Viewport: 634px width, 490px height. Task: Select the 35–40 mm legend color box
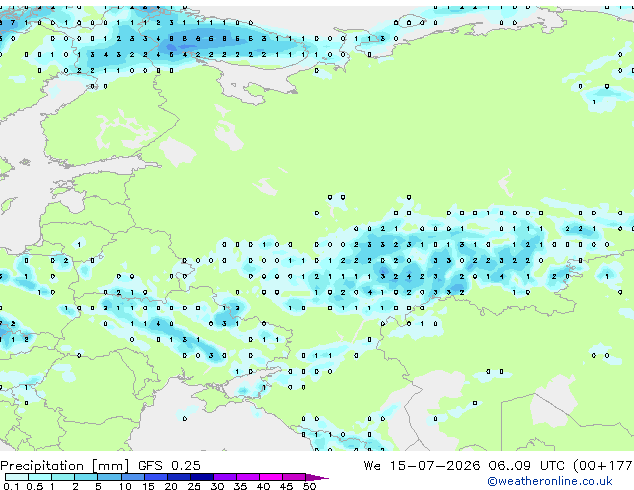click(x=248, y=477)
